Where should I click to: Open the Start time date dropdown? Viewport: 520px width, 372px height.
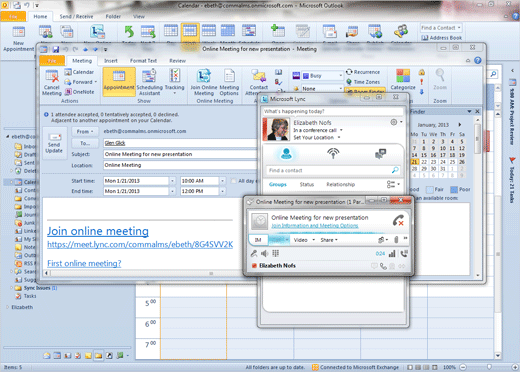click(x=172, y=181)
